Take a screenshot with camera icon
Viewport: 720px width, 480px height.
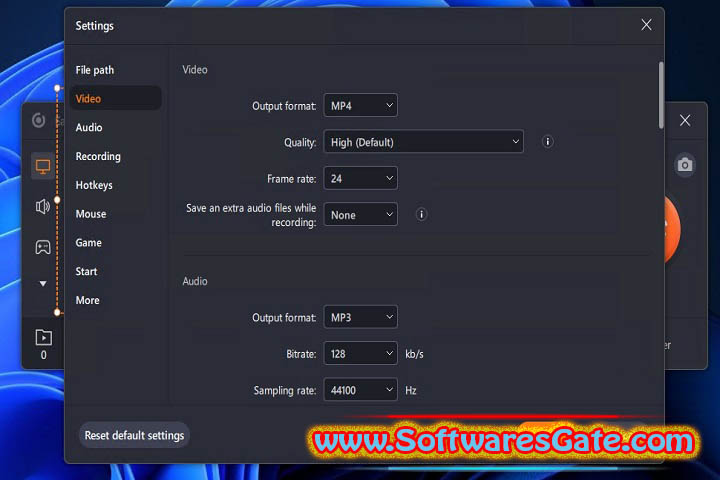click(685, 164)
